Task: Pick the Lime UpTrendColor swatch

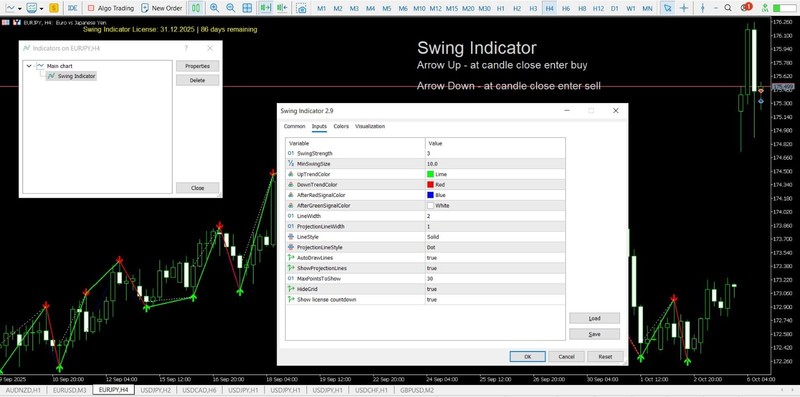Action: (431, 174)
